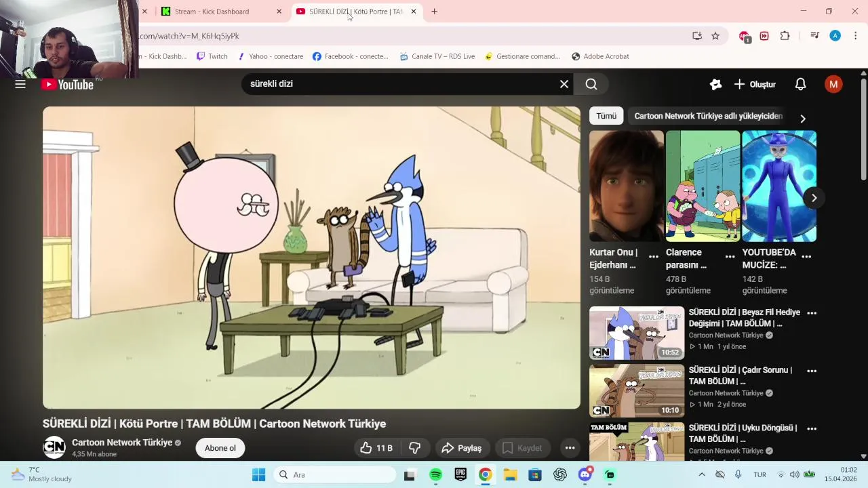Open options for YOUTUBE'DA MUCİZE short
The width and height of the screenshot is (868, 488).
click(806, 257)
